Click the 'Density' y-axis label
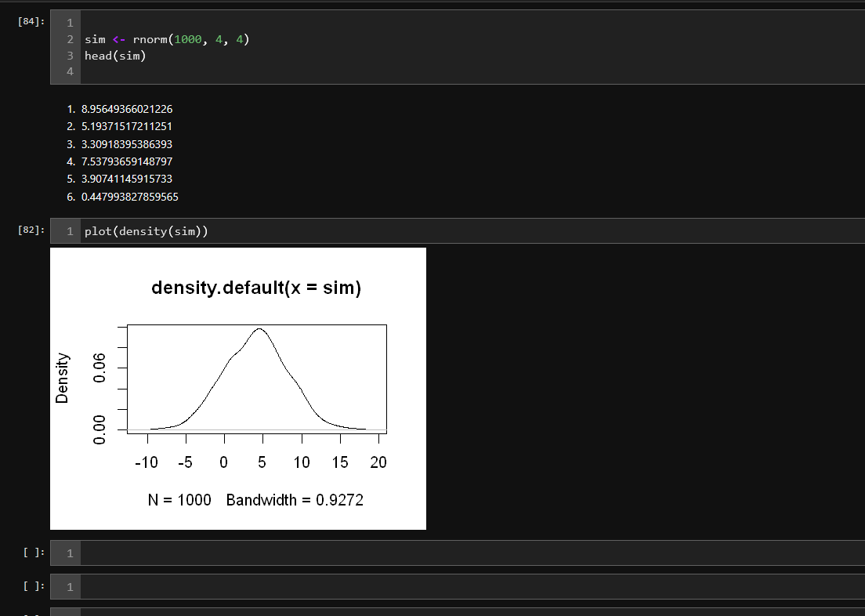865x616 pixels. pos(62,378)
